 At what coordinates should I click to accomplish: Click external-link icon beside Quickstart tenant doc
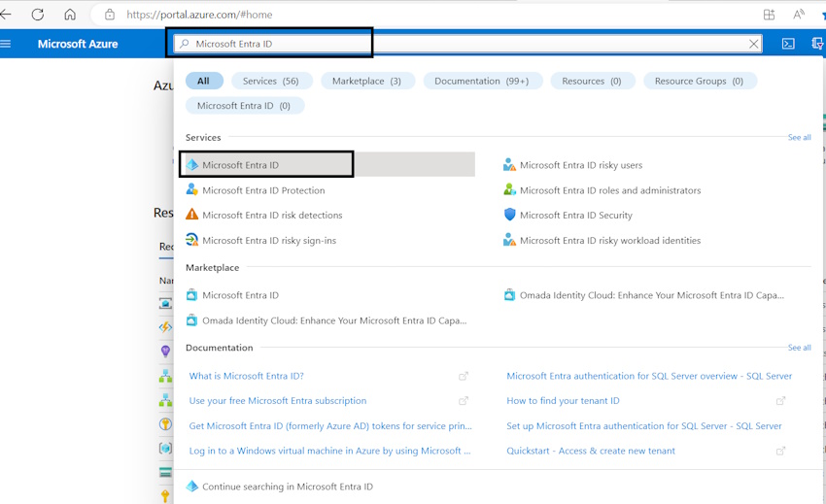tap(780, 451)
